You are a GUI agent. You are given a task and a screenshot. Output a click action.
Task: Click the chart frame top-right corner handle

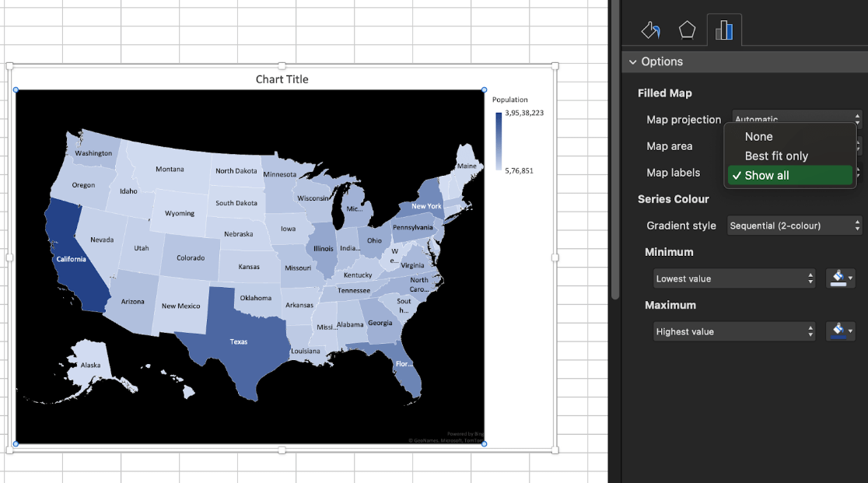coord(555,66)
